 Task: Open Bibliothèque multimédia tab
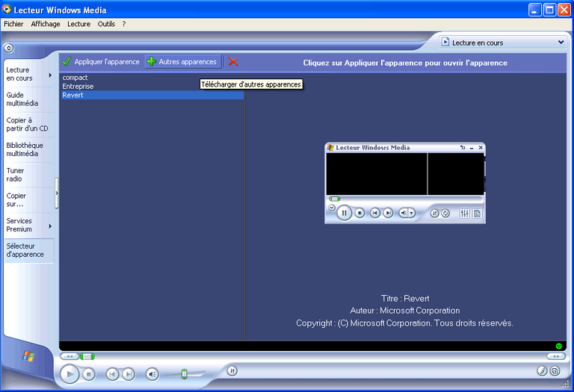(29, 149)
